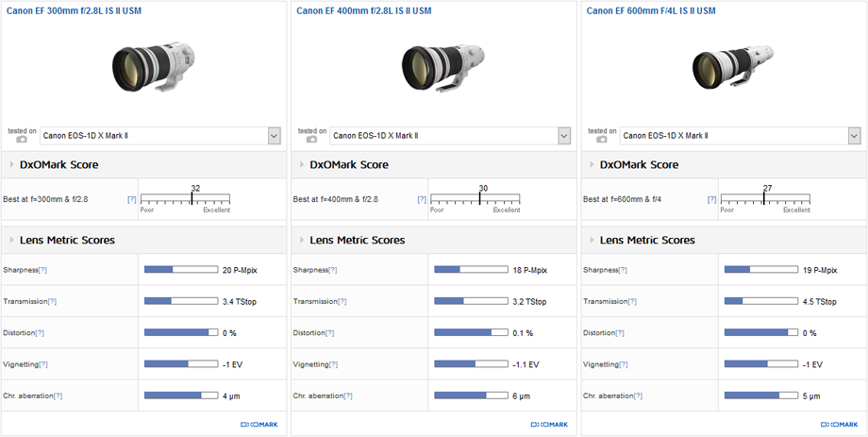Viewport: 868px width, 437px height.
Task: Click the camera icon under 'tested on' for 300mm lens
Action: (x=21, y=140)
